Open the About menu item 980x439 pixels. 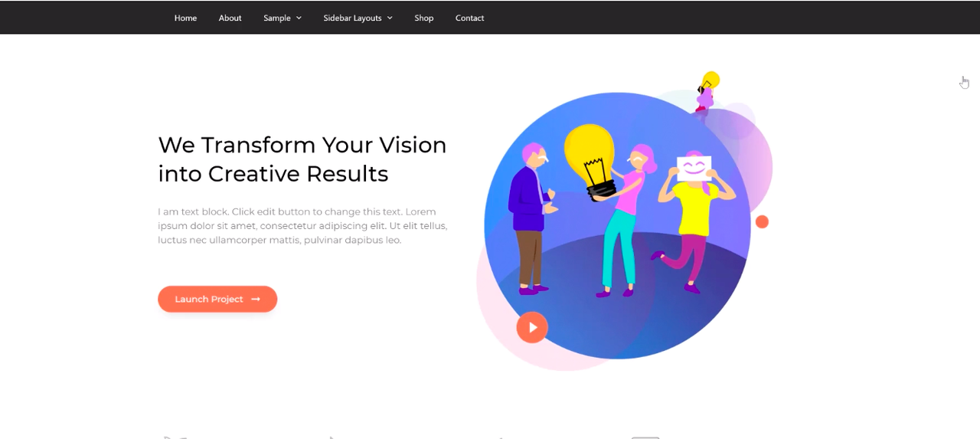[230, 18]
